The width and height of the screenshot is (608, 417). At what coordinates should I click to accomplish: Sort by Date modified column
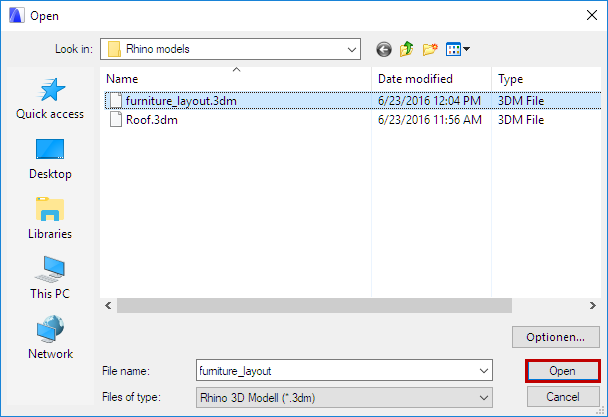click(431, 79)
